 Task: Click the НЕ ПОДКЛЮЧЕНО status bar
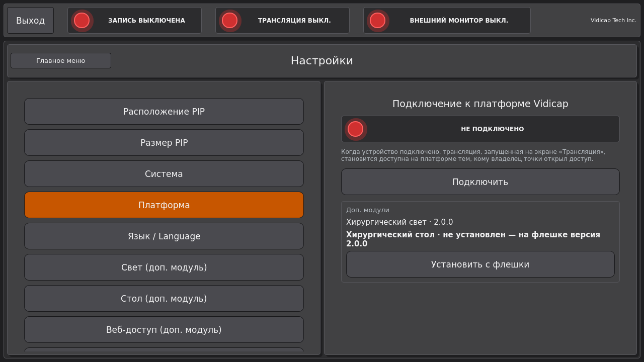pyautogui.click(x=480, y=129)
